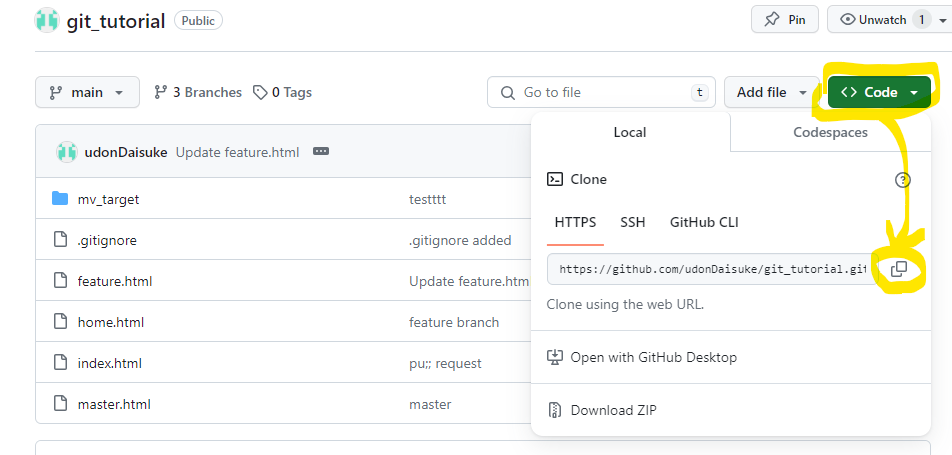The width and height of the screenshot is (952, 455).
Task: Click the 'master' commit message
Action: (x=430, y=404)
